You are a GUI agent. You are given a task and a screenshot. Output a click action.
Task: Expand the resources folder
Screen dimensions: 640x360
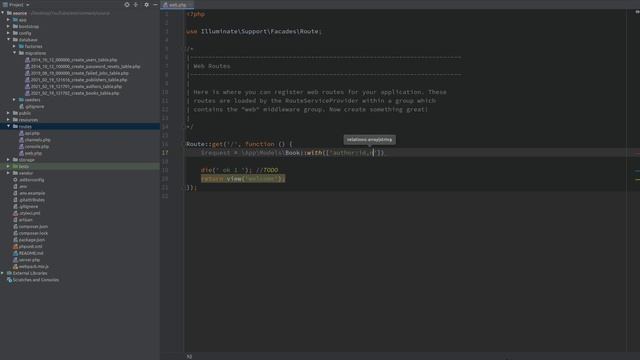(9, 120)
